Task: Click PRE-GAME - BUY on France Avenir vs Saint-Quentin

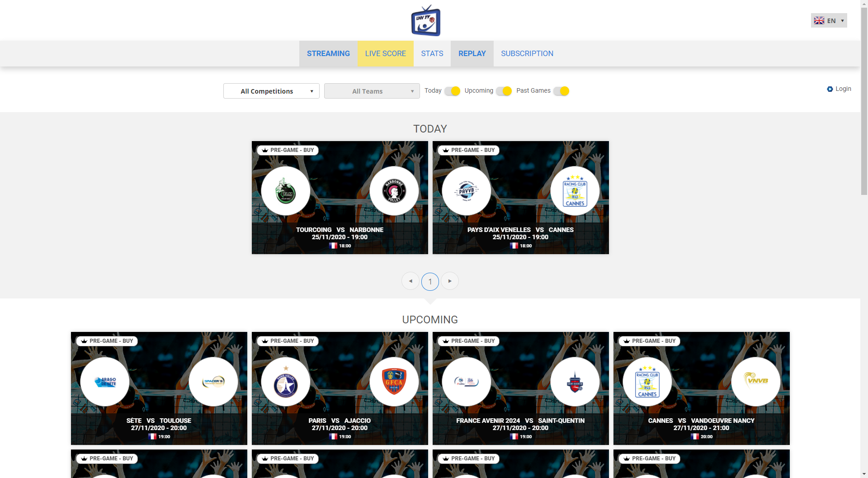Action: [x=469, y=341]
